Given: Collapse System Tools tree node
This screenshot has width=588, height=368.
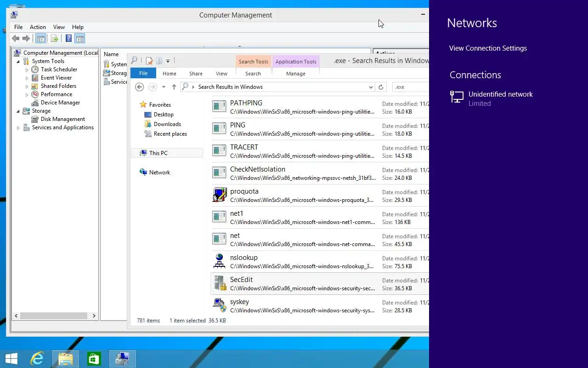Looking at the screenshot, I should pyautogui.click(x=18, y=61).
